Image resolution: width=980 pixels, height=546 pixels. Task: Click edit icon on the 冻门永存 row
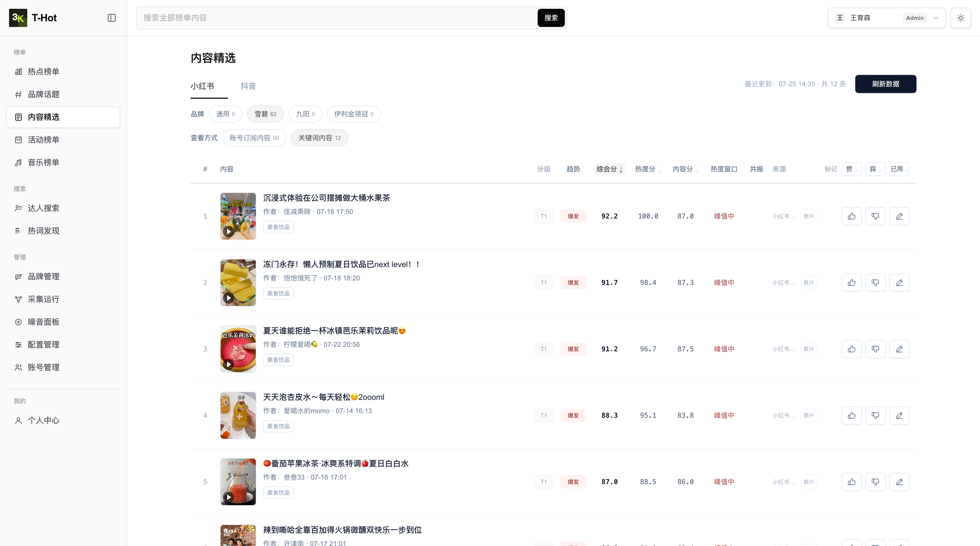899,283
